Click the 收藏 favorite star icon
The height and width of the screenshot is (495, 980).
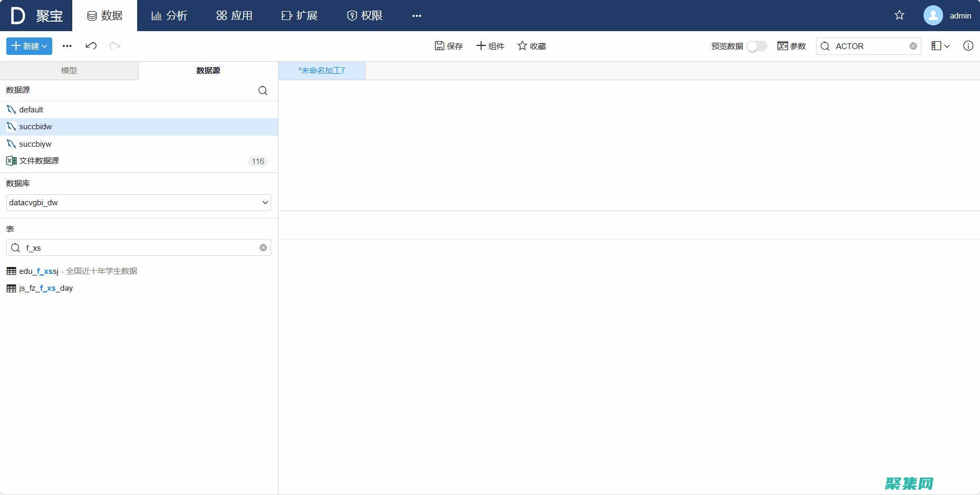click(x=522, y=46)
